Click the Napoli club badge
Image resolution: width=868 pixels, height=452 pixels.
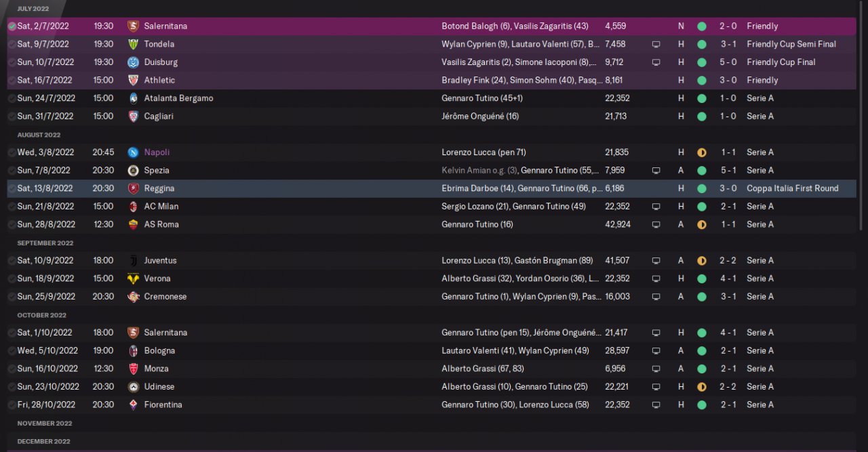click(x=133, y=152)
